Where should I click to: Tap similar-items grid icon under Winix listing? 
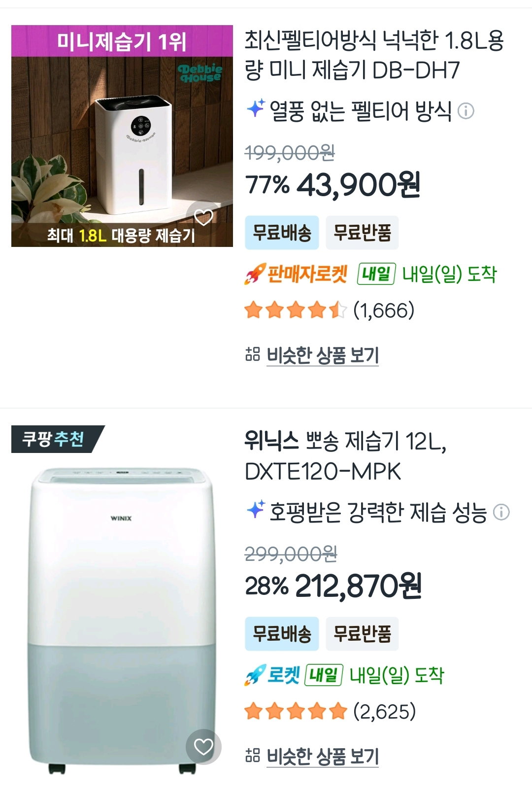pos(252,755)
